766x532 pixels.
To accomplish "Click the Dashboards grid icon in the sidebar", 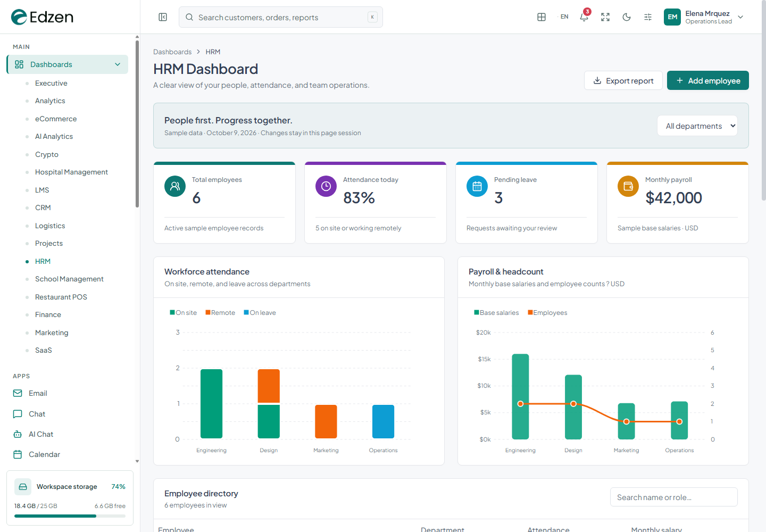I will 19,64.
